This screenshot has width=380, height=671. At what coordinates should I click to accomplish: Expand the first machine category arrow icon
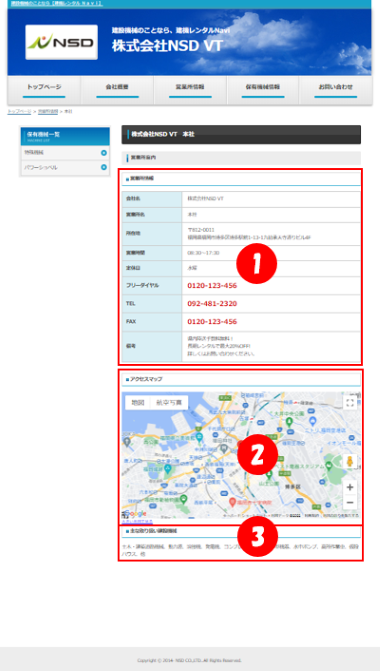(104, 153)
